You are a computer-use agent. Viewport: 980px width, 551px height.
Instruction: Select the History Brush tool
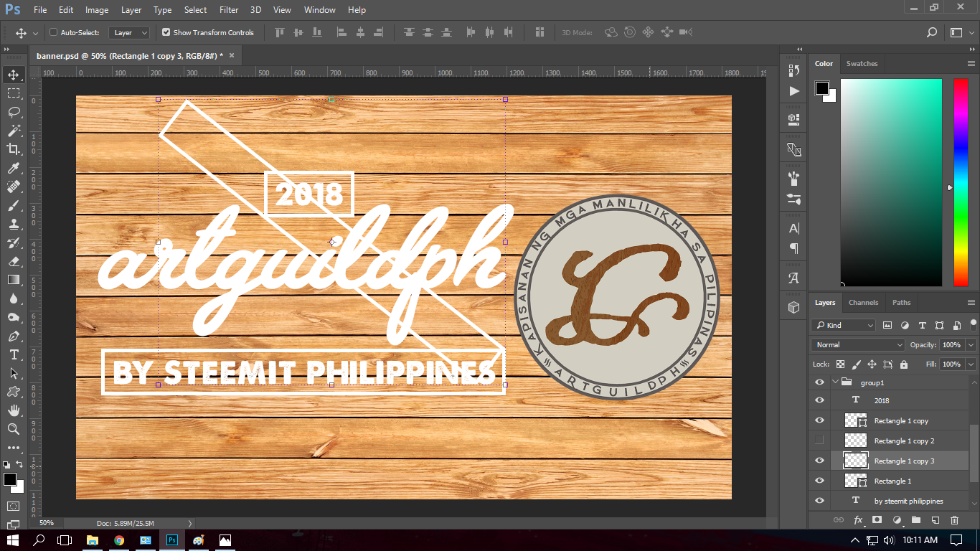(x=14, y=242)
